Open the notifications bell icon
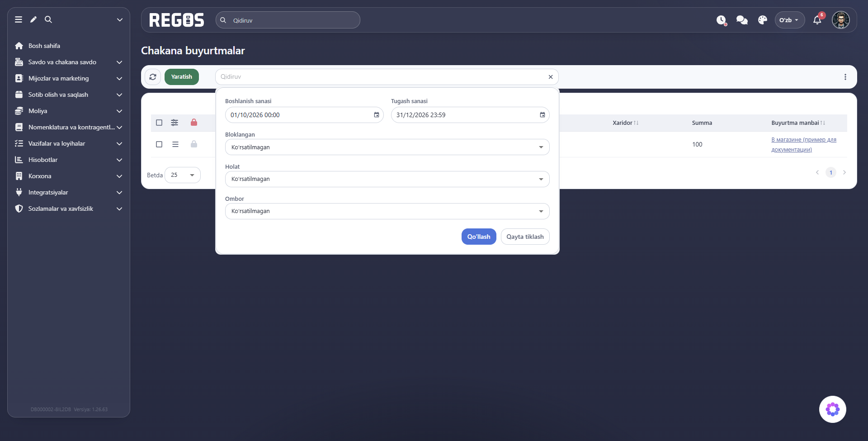 point(817,20)
